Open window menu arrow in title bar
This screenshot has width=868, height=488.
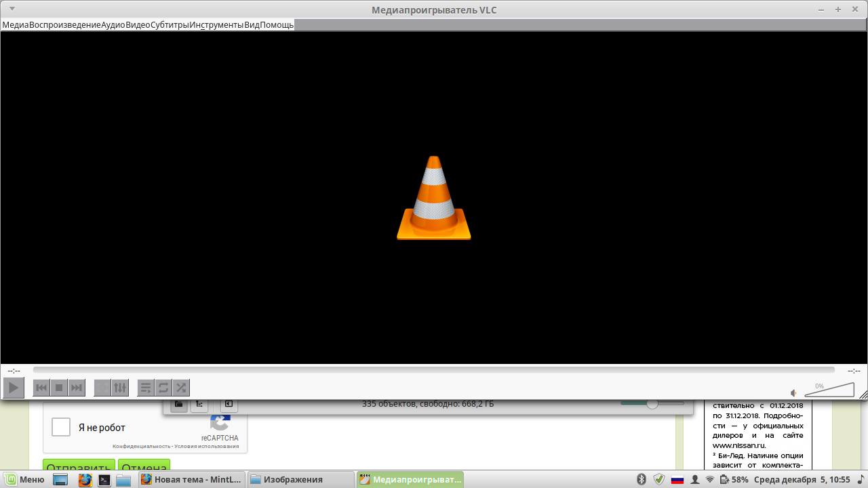[x=12, y=9]
